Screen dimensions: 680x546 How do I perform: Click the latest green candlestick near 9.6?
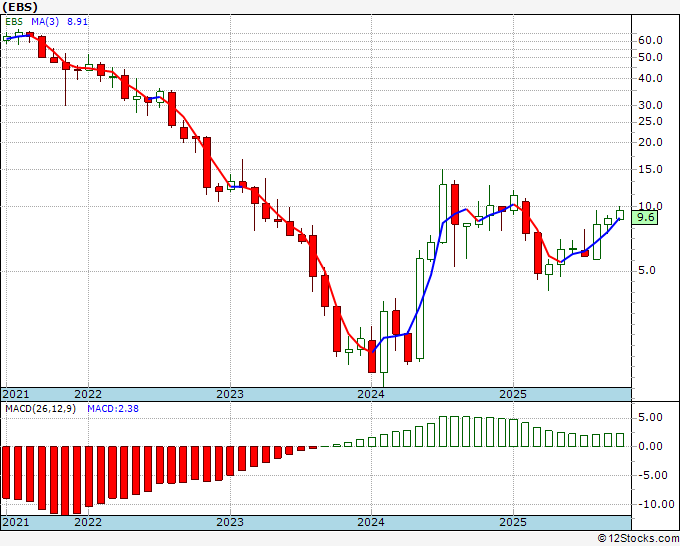[620, 214]
